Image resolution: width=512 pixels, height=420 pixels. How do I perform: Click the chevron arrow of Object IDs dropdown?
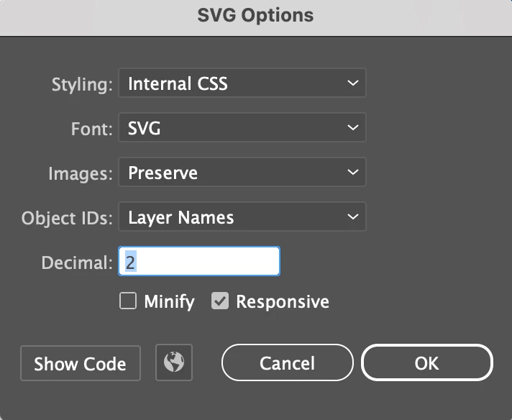point(352,217)
